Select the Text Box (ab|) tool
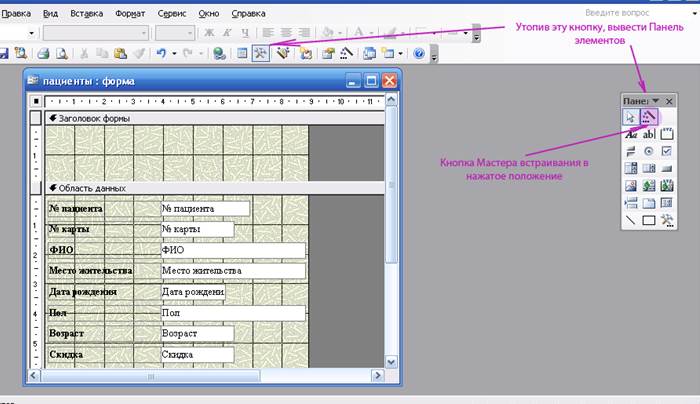700x404 pixels. coord(648,134)
